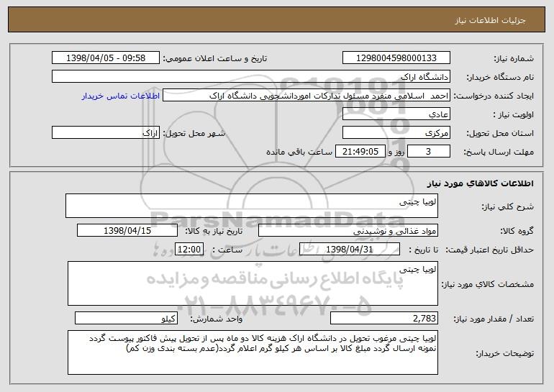The height and width of the screenshot is (392, 554).
Task: Click the label ساعت باقی مانده
Action: click(299, 152)
